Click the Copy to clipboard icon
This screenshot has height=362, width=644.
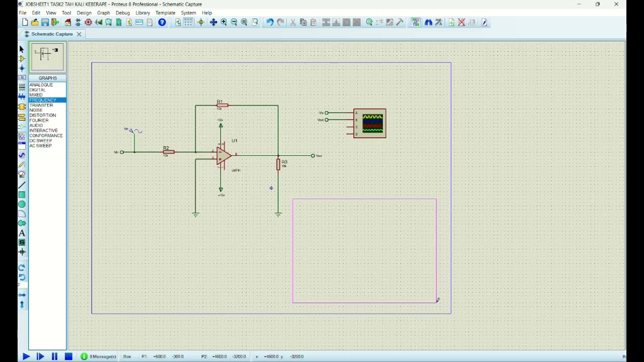303,22
